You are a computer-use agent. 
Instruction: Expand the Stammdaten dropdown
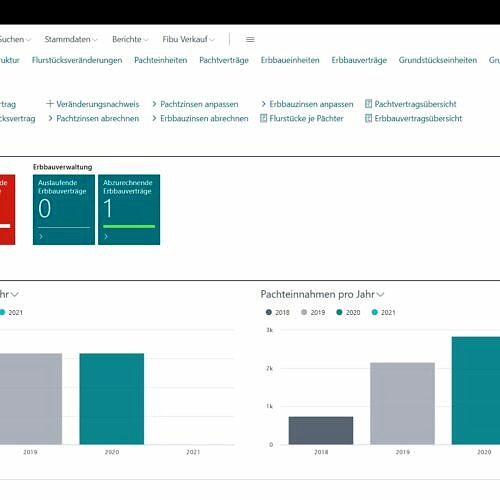tap(71, 39)
